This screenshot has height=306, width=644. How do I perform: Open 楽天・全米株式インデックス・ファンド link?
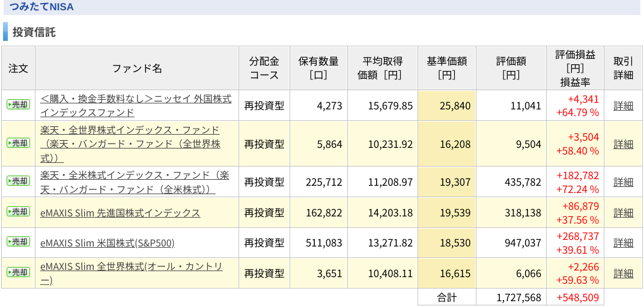[x=135, y=182]
